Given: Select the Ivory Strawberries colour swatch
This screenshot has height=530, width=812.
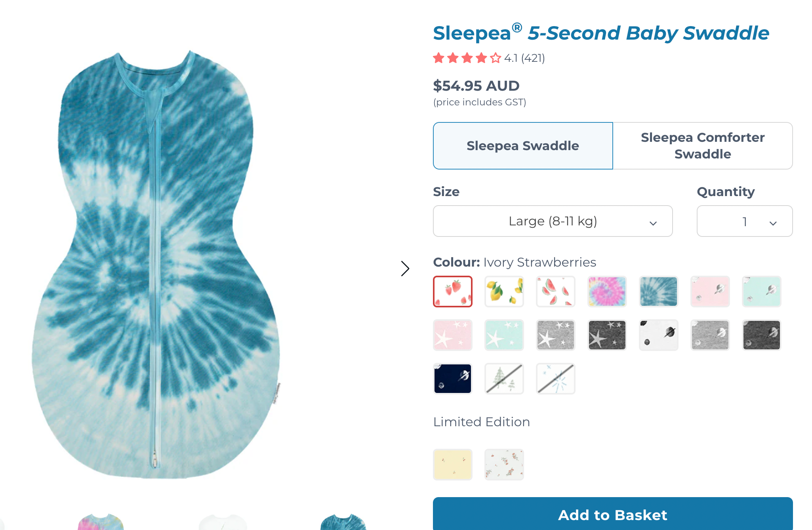Looking at the screenshot, I should (x=453, y=292).
